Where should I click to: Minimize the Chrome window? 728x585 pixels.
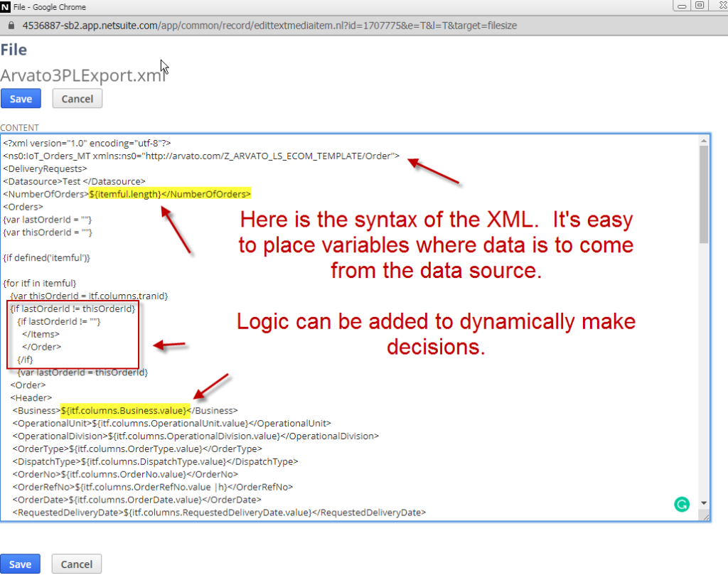coord(682,6)
